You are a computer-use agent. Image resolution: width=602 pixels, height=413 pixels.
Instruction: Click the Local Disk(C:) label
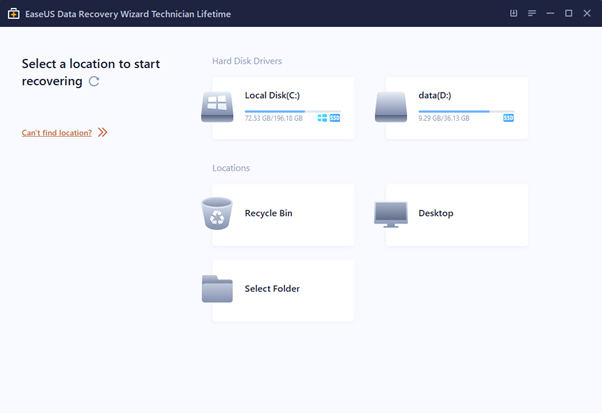coord(272,95)
